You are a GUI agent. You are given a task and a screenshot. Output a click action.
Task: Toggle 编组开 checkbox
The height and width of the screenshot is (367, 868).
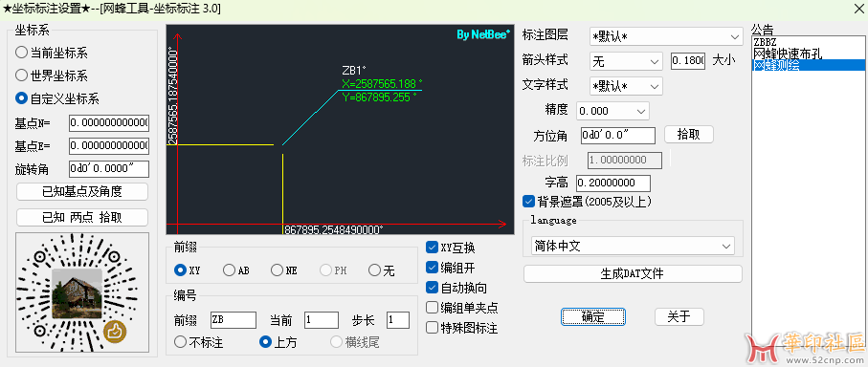450,268
